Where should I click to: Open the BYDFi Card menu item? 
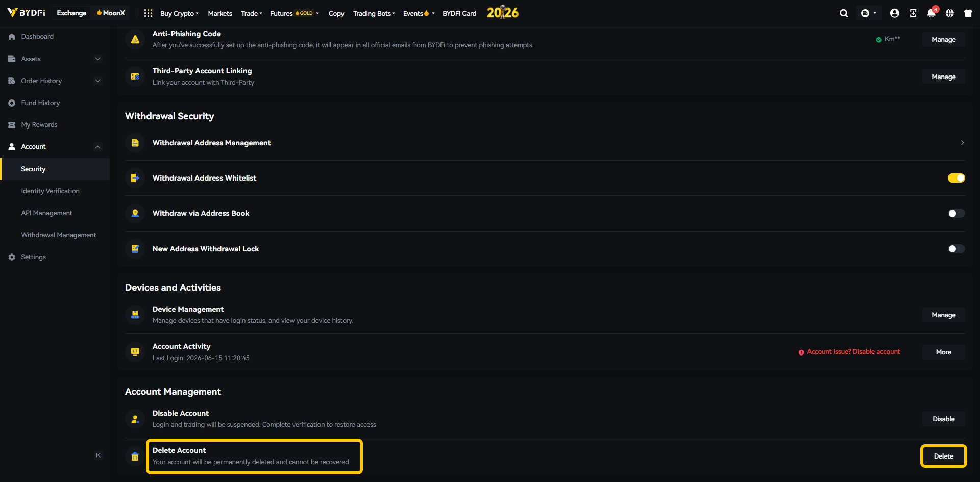(459, 13)
